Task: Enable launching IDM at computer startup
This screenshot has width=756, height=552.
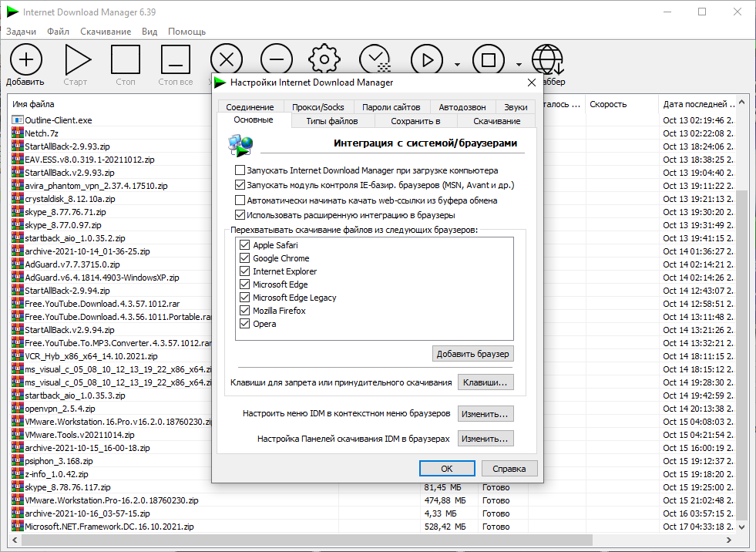Action: pos(240,170)
